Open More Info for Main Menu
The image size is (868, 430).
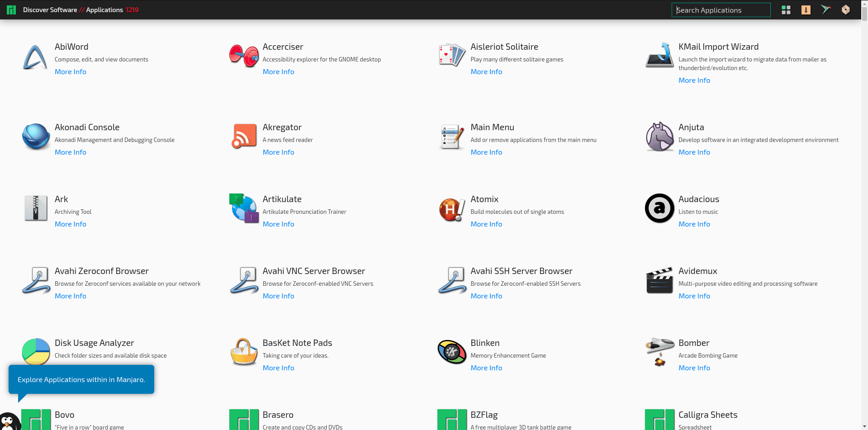(x=486, y=152)
